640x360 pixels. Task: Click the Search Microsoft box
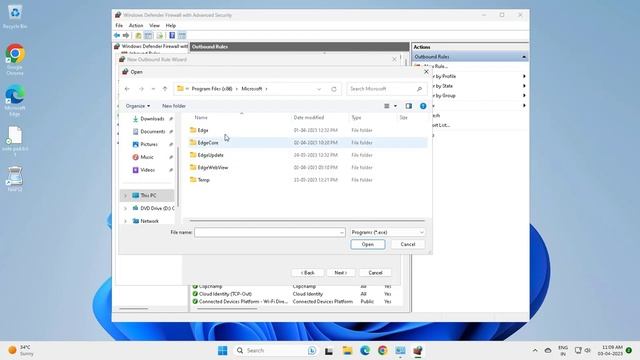[x=387, y=89]
